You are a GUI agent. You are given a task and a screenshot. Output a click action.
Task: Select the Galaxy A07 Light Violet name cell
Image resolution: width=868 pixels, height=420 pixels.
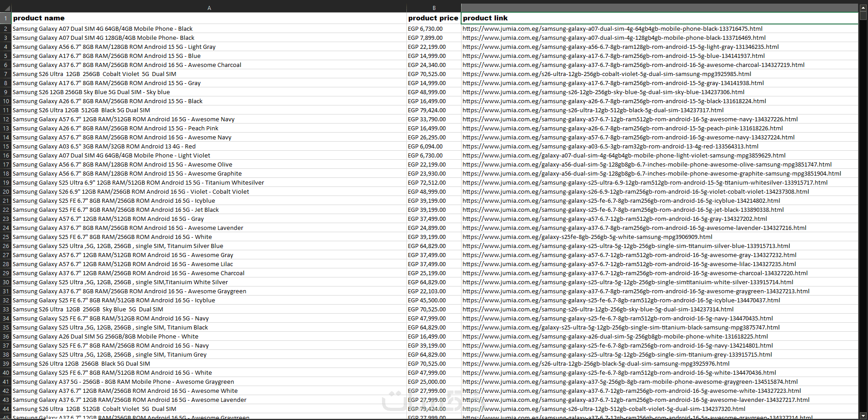point(209,155)
